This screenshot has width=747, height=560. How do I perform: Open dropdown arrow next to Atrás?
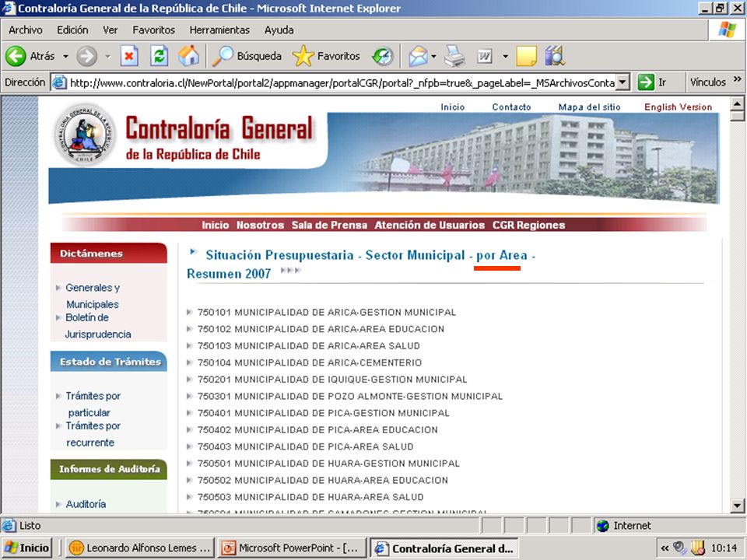tap(65, 56)
